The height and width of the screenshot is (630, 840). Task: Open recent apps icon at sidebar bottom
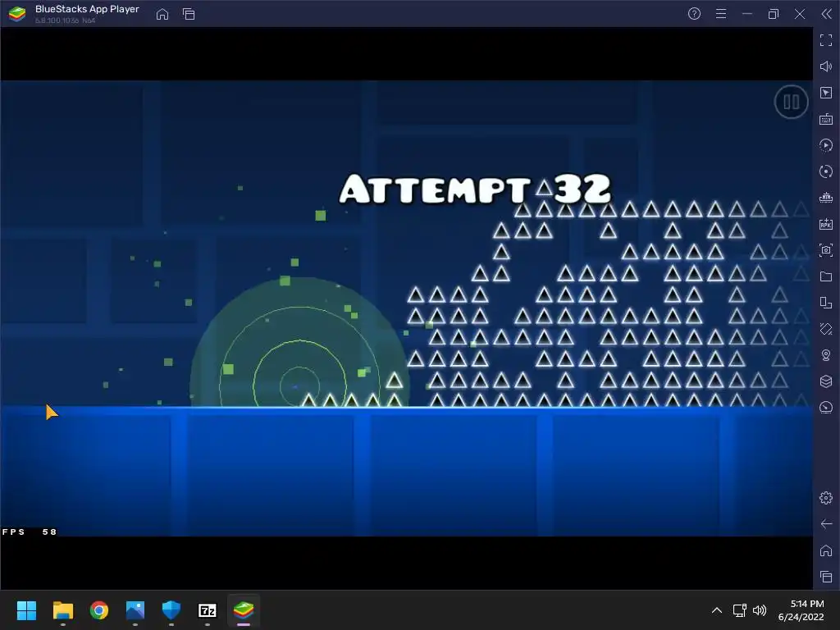click(826, 577)
